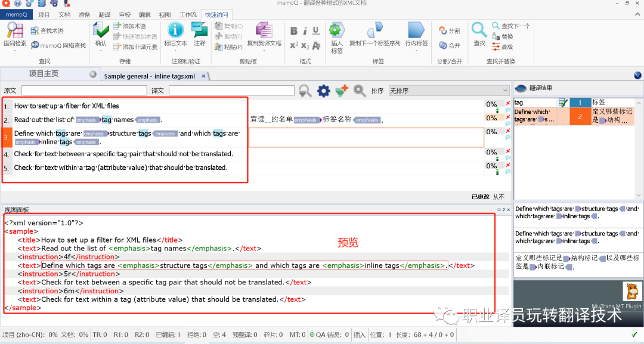The width and height of the screenshot is (644, 344).
Task: Toggle the pin icon of 视图面板
Action: [x=504, y=209]
